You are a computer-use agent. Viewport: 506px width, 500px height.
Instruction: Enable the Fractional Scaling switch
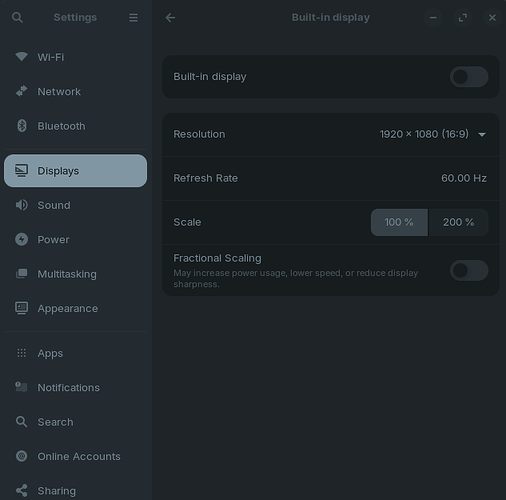click(469, 270)
